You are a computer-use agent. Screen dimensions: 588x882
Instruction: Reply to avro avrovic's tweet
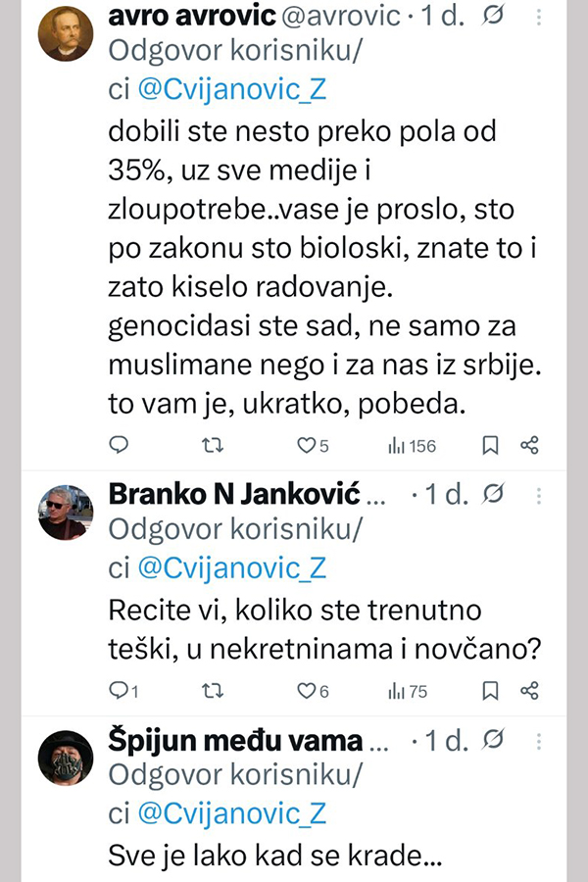pos(119,446)
